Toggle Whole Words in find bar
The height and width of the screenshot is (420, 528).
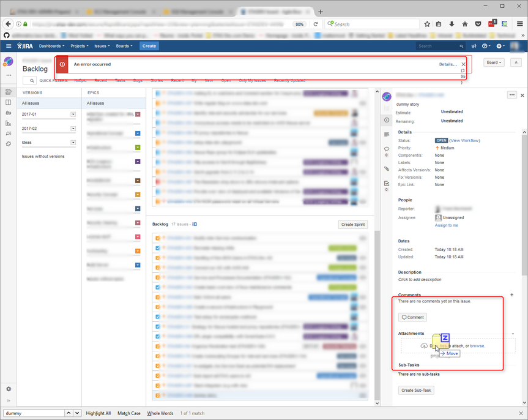tap(160, 413)
